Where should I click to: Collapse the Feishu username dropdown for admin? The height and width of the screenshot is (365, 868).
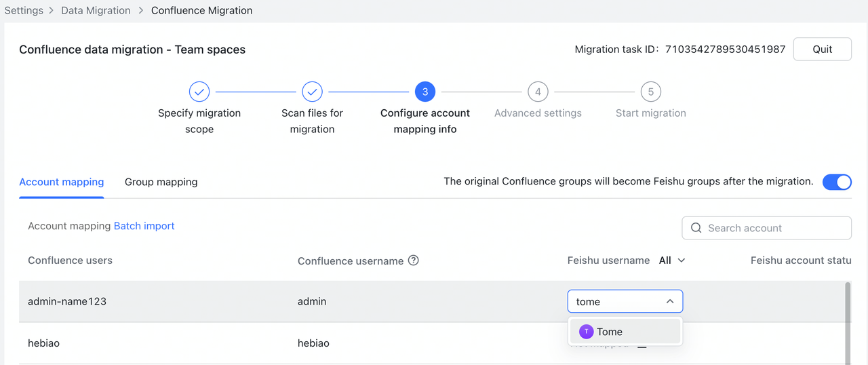click(669, 301)
